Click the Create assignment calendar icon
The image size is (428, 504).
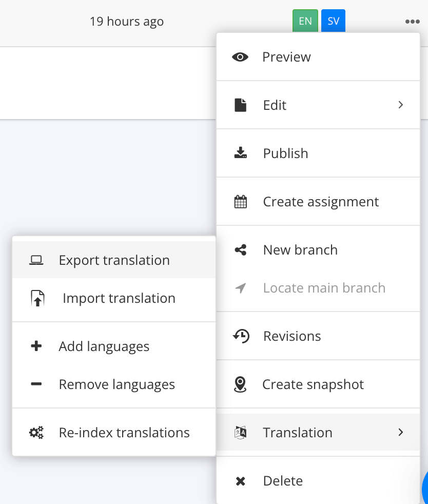[240, 201]
